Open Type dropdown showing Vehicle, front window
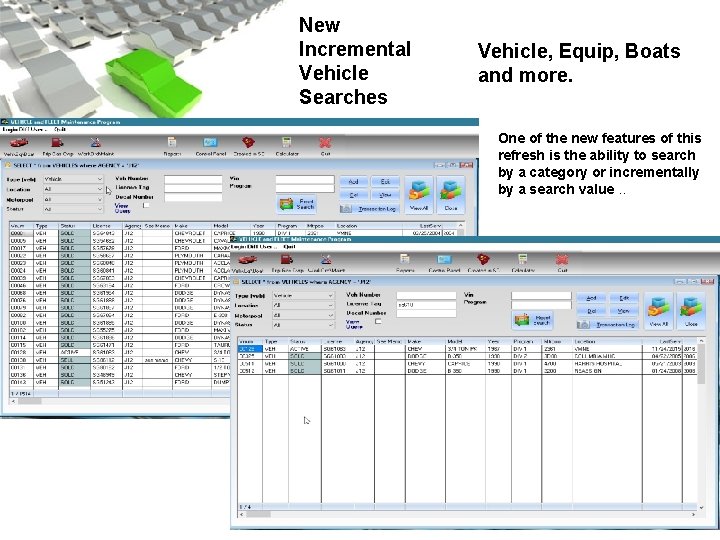The image size is (720, 540). [x=303, y=296]
